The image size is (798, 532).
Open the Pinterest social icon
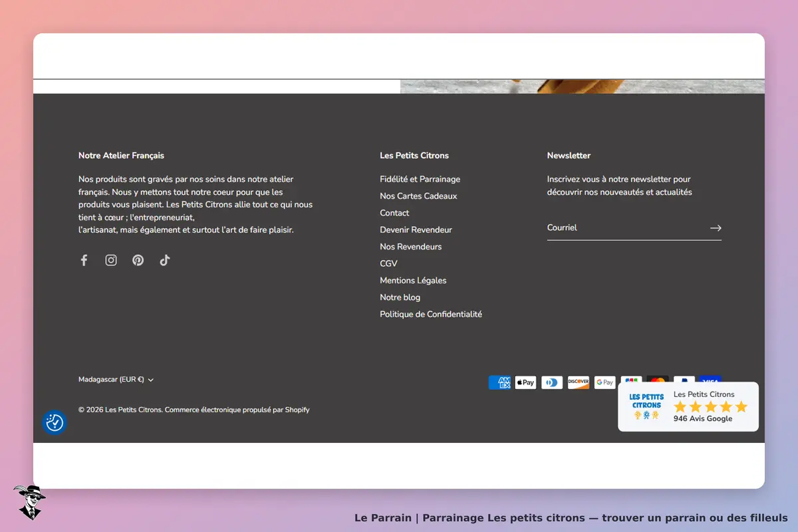click(138, 260)
